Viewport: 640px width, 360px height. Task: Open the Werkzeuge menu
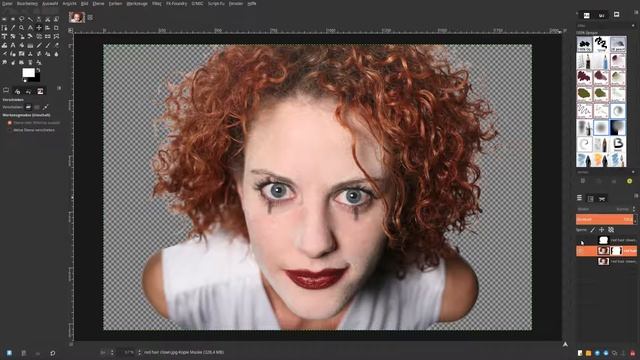(x=137, y=3)
